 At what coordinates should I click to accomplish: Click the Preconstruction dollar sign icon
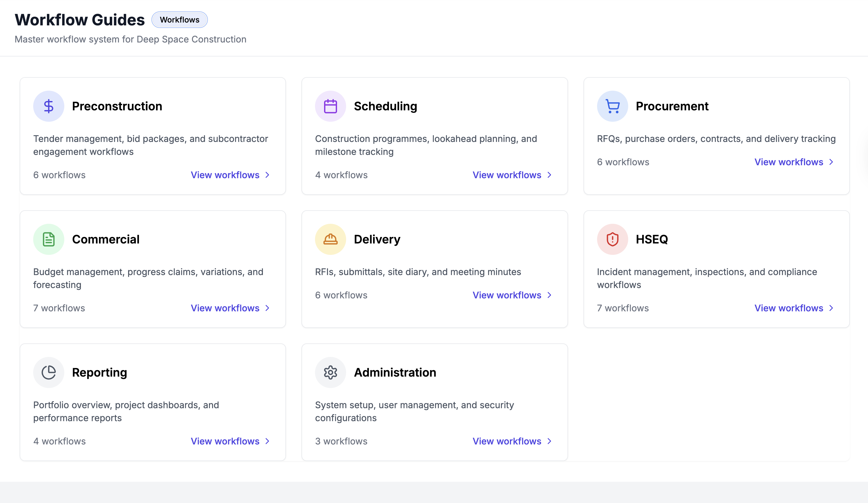point(48,106)
